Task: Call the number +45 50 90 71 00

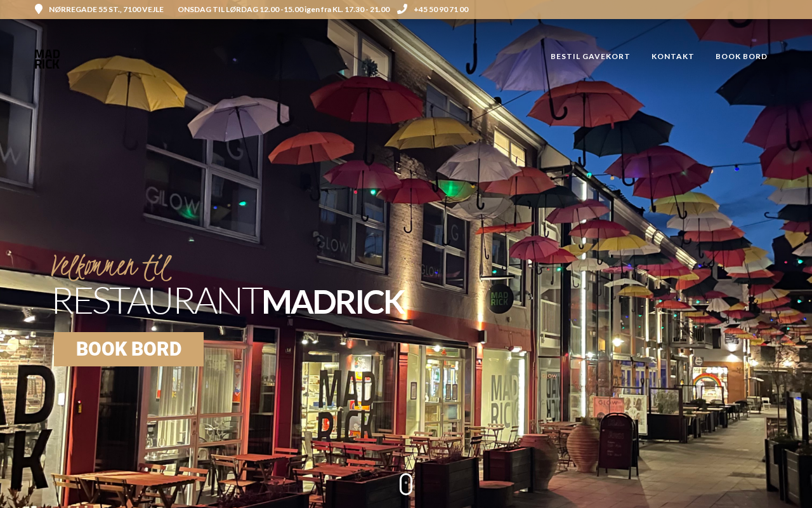Action: pyautogui.click(x=441, y=10)
